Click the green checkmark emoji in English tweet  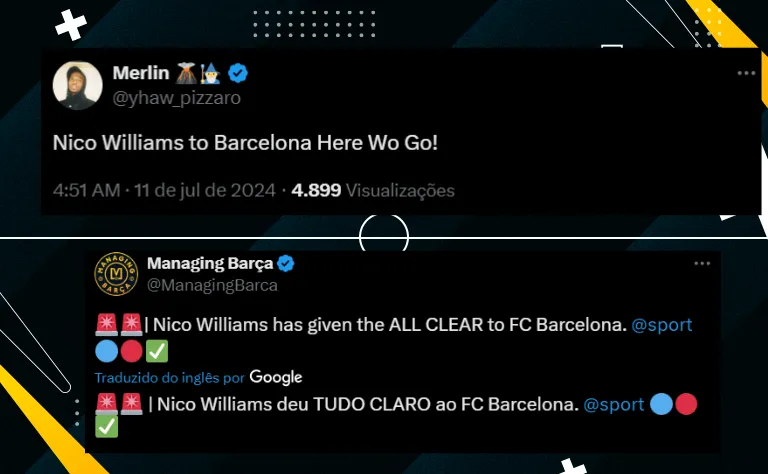coord(157,351)
